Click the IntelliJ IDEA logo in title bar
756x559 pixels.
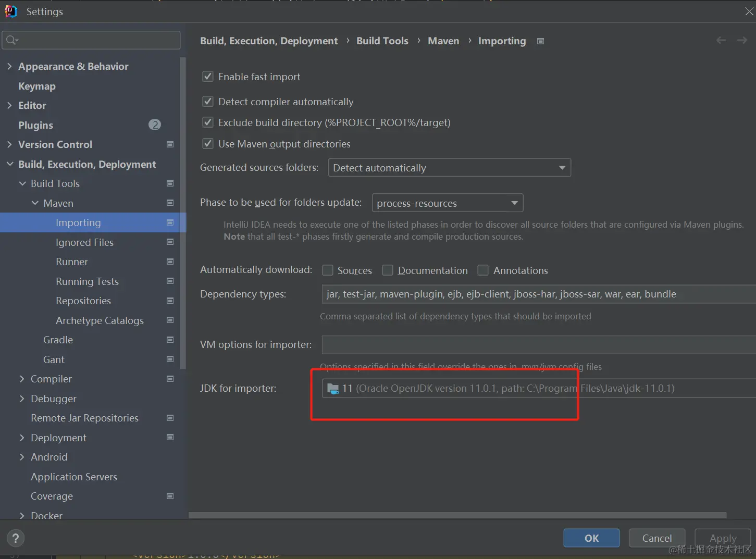pyautogui.click(x=11, y=11)
